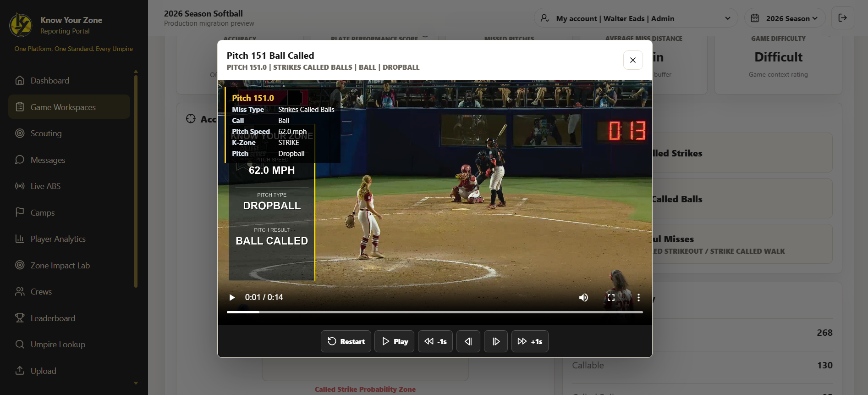Click the sidebar scrollbar thumb

point(136,181)
